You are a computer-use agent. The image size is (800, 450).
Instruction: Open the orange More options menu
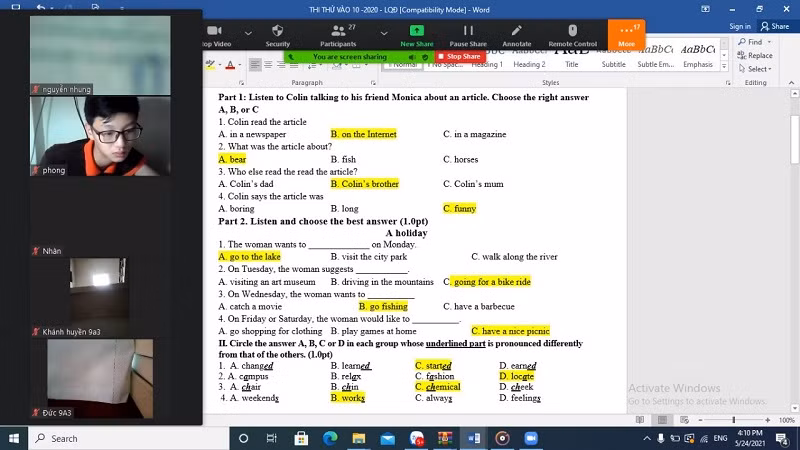coord(627,35)
